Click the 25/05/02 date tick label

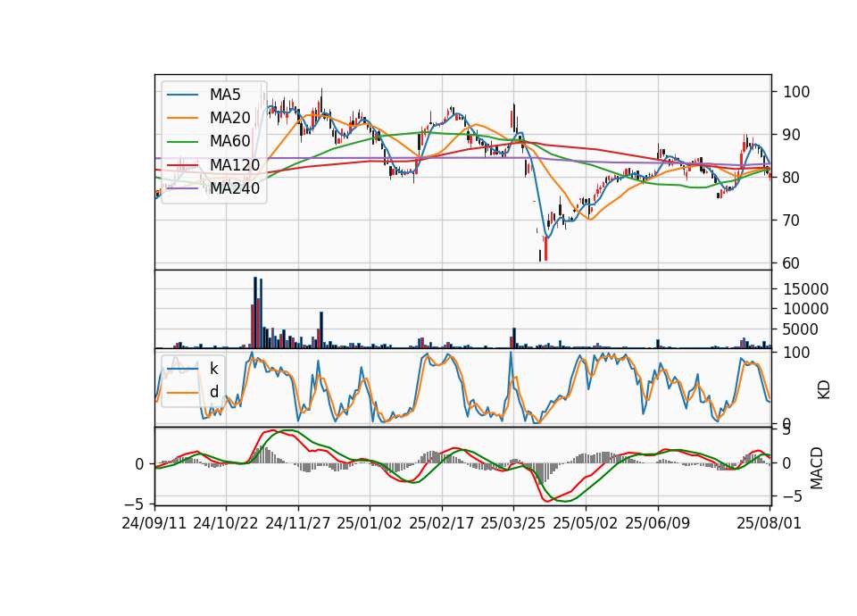point(586,523)
